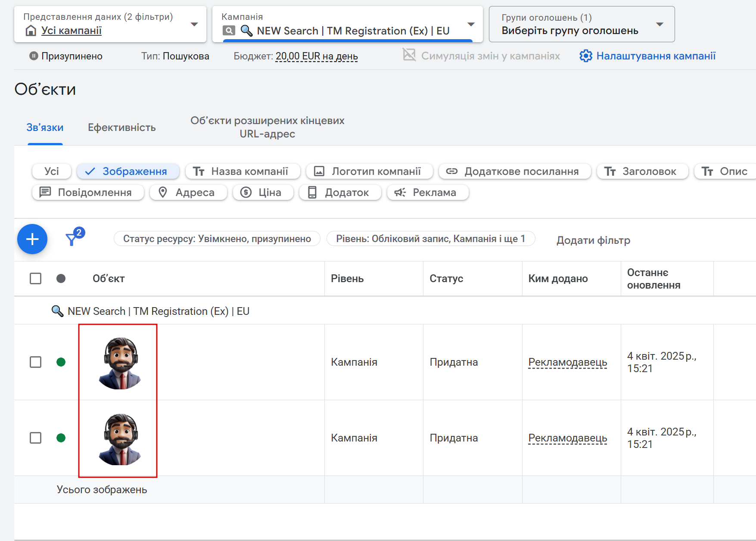Click the campaign simulation icon
756x541 pixels.
click(x=409, y=55)
